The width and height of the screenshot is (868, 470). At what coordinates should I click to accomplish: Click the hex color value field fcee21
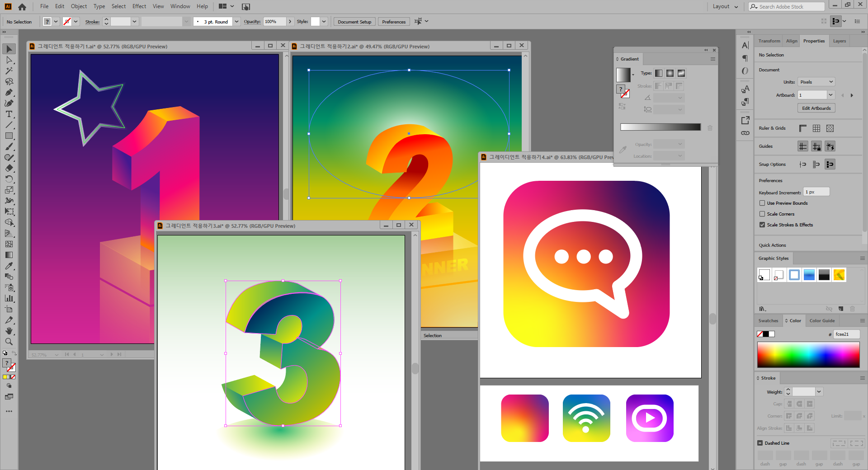846,334
